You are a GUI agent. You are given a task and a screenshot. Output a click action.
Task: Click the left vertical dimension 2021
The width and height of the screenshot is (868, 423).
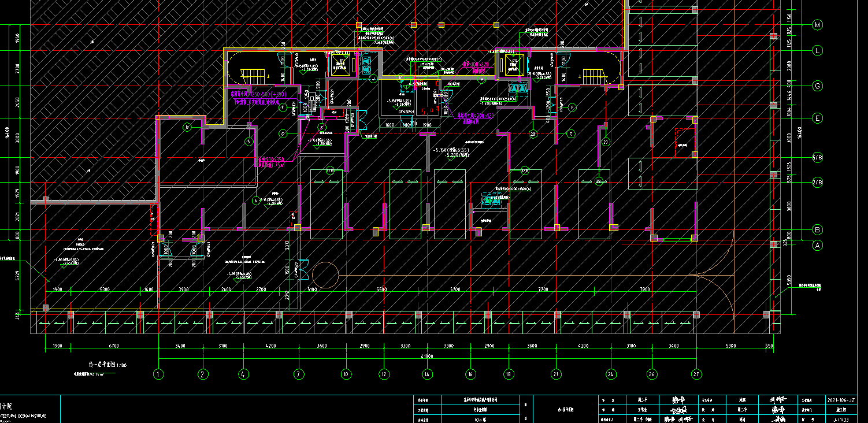click(x=18, y=216)
